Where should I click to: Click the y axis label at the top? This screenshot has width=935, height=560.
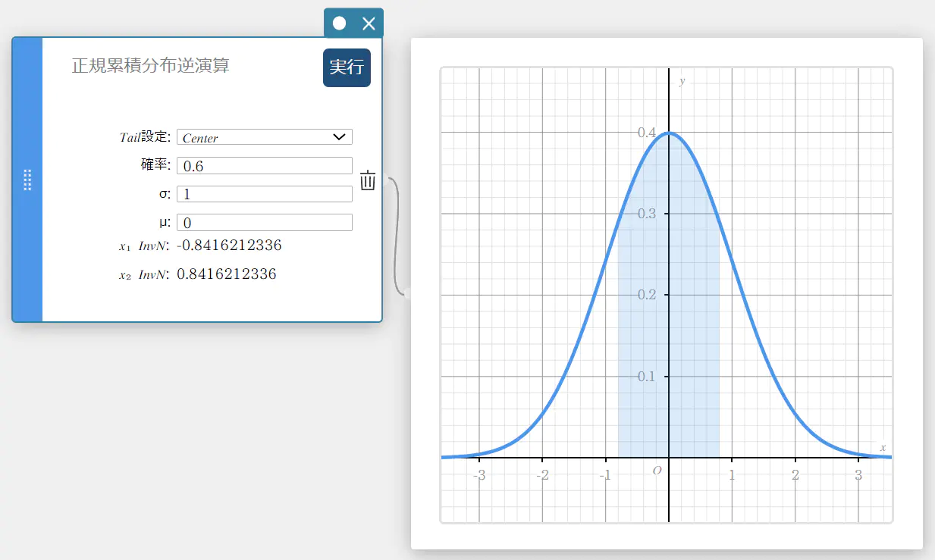point(682,81)
